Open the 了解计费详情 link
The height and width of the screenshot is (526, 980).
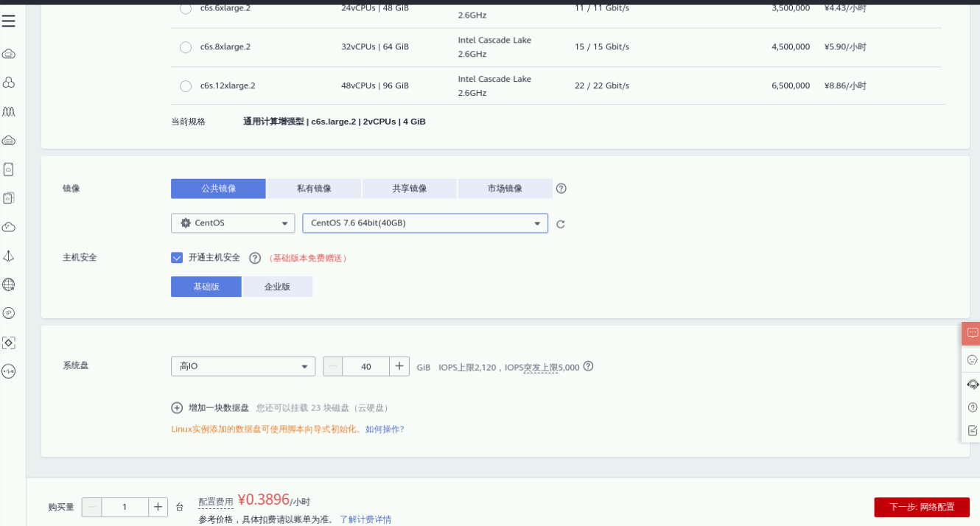365,519
